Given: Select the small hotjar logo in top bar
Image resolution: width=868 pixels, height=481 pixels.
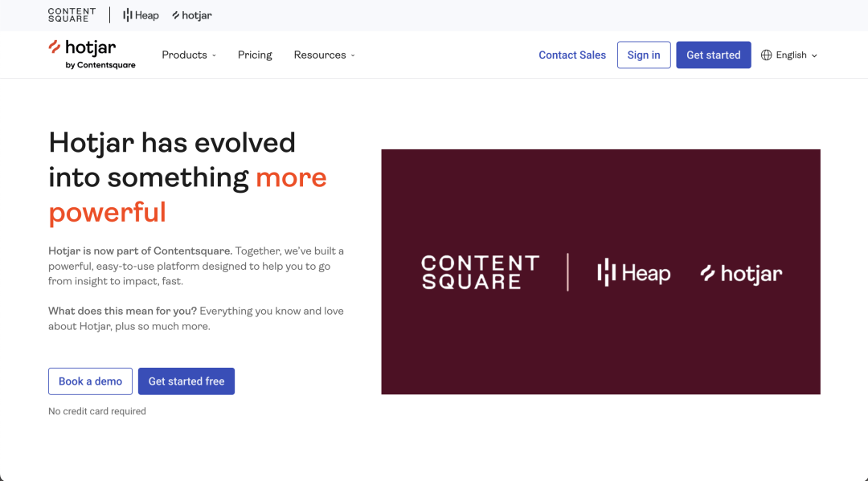Looking at the screenshot, I should point(192,15).
